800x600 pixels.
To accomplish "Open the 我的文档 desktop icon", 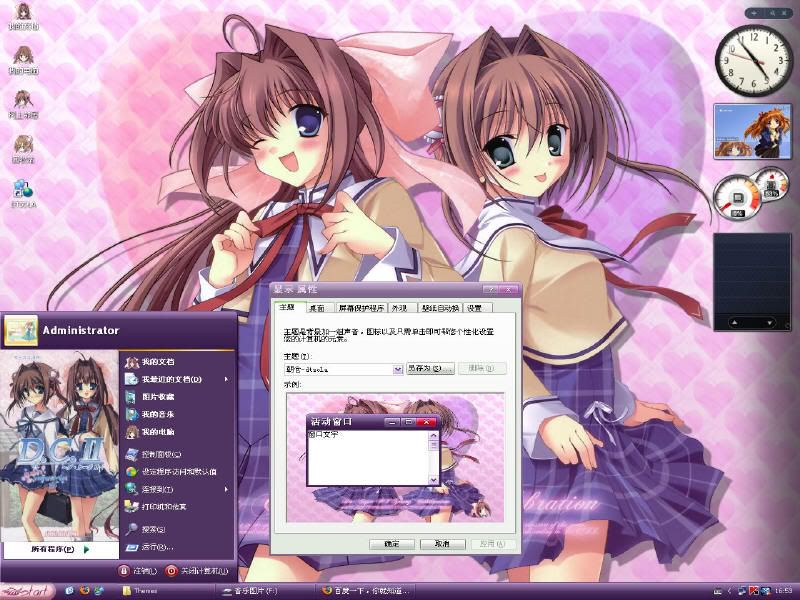I will pyautogui.click(x=23, y=17).
